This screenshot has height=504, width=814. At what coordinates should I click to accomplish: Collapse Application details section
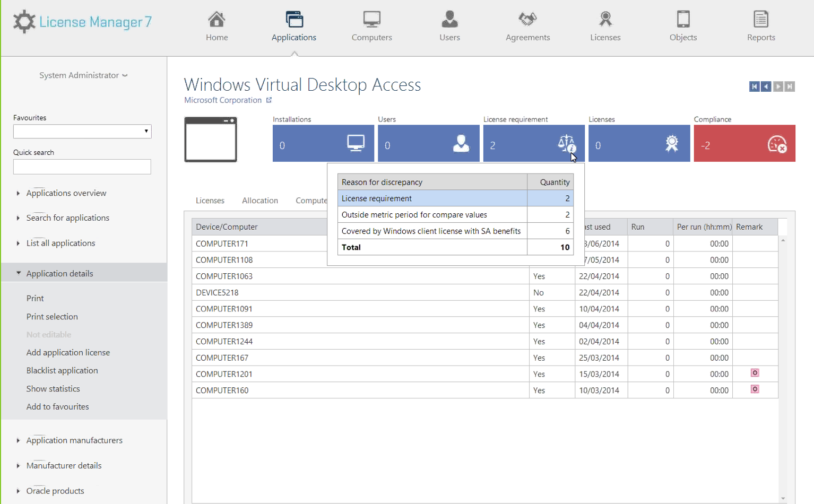[59, 273]
